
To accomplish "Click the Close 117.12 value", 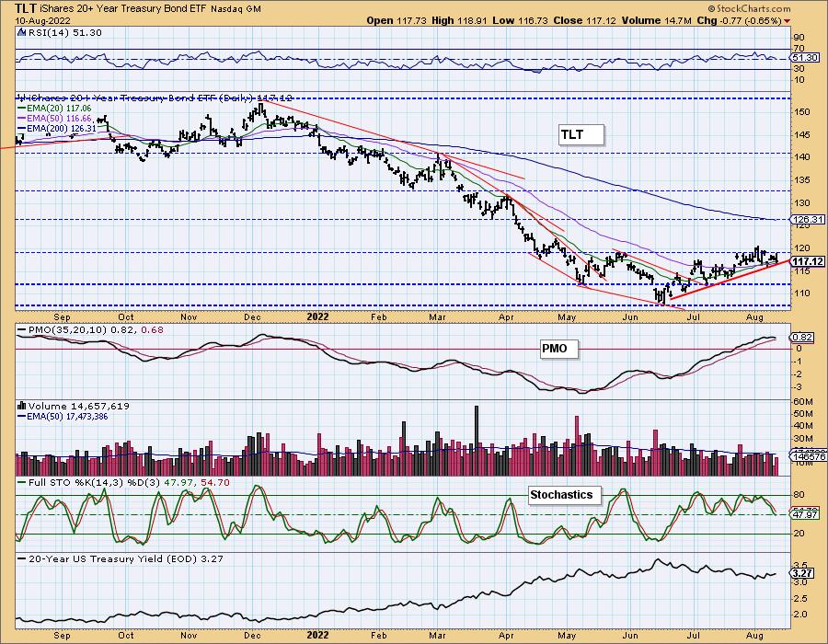I will (x=585, y=20).
